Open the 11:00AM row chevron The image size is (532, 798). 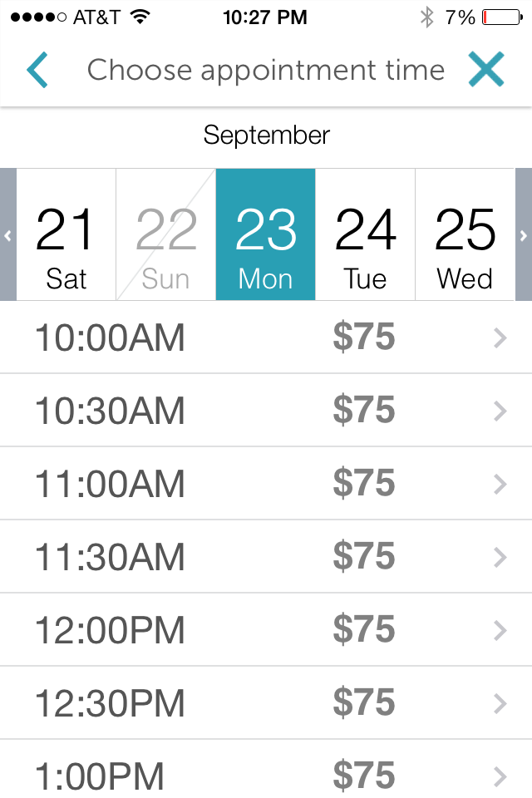[x=500, y=484]
